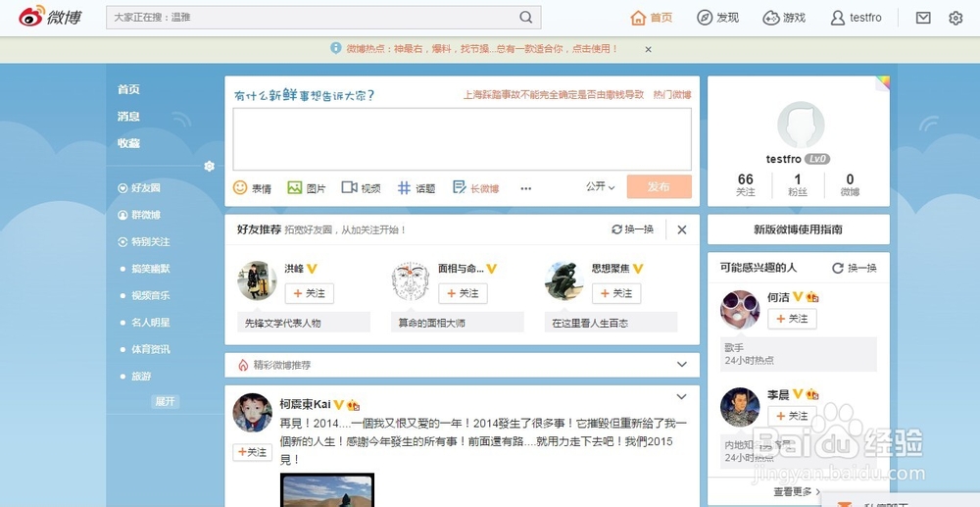This screenshot has height=507, width=980.
Task: Expand sidebar groups with 展开
Action: [x=165, y=401]
